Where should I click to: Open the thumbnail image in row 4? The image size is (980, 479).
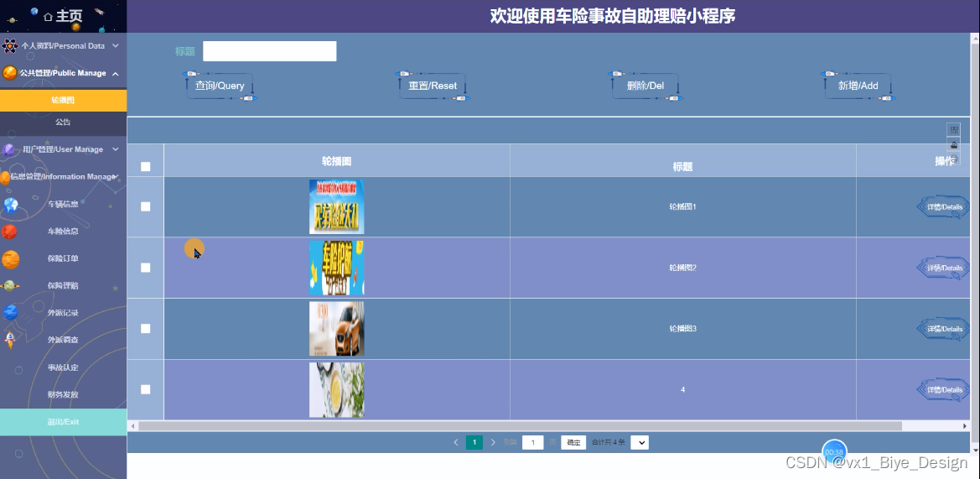point(336,389)
